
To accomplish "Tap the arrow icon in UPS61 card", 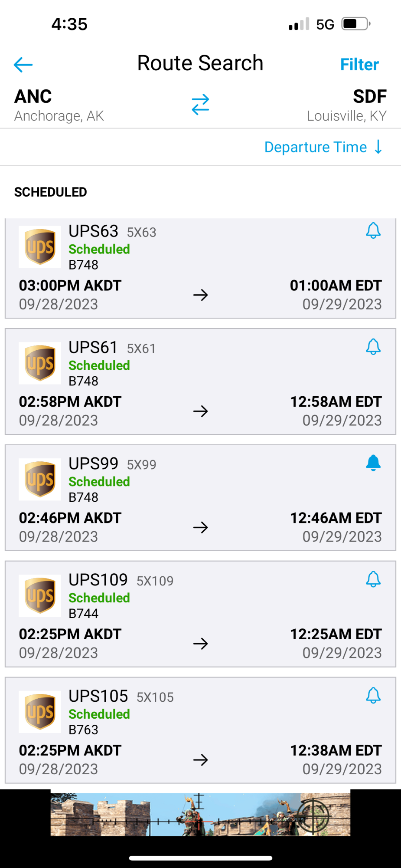I will coord(200,411).
